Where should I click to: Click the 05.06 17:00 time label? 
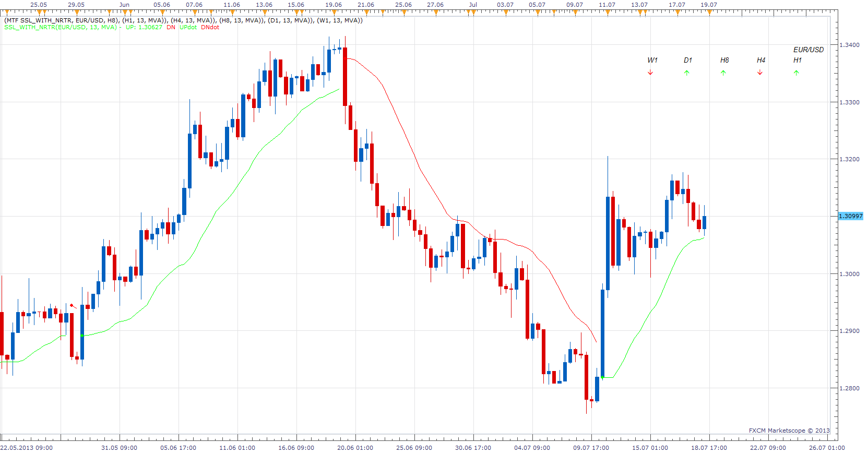(x=178, y=448)
